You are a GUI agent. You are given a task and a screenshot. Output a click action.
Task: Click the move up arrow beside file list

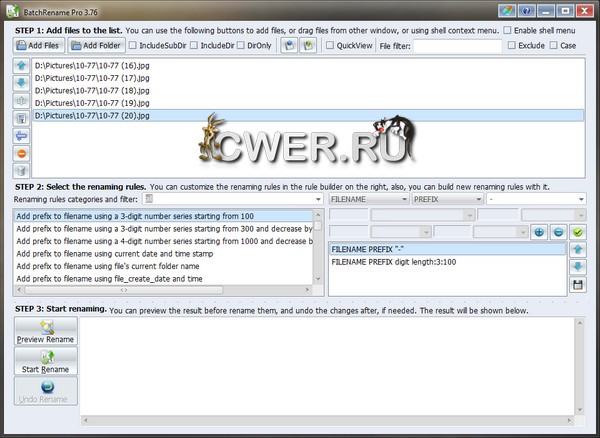pos(22,66)
